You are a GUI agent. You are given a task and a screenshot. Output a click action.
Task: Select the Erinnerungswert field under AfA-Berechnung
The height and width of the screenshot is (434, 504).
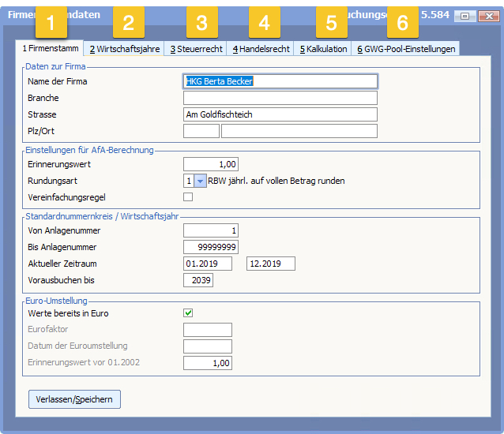tap(210, 164)
